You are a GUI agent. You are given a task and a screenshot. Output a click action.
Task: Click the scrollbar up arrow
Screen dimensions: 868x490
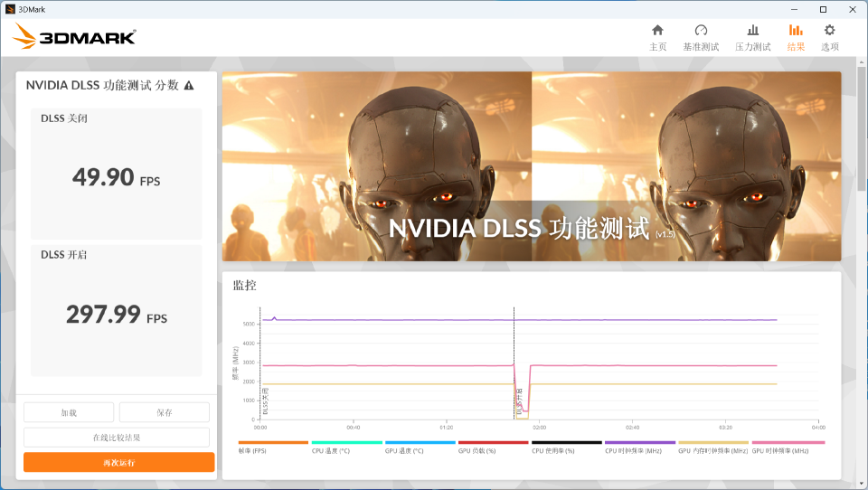[862, 61]
